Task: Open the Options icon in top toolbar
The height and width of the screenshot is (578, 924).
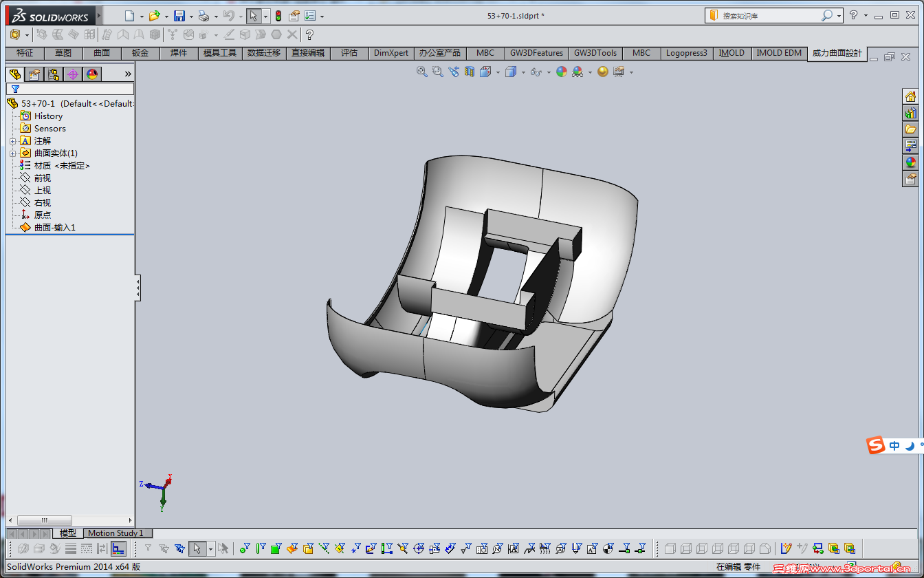Action: pyautogui.click(x=310, y=16)
